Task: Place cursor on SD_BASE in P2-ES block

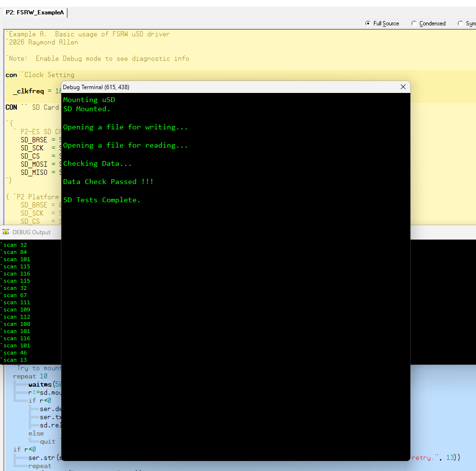Action: 34,140
